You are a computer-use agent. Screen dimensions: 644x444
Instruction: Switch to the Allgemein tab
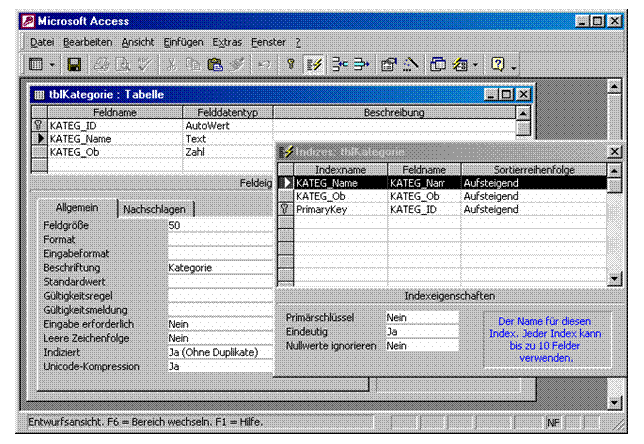[x=77, y=208]
